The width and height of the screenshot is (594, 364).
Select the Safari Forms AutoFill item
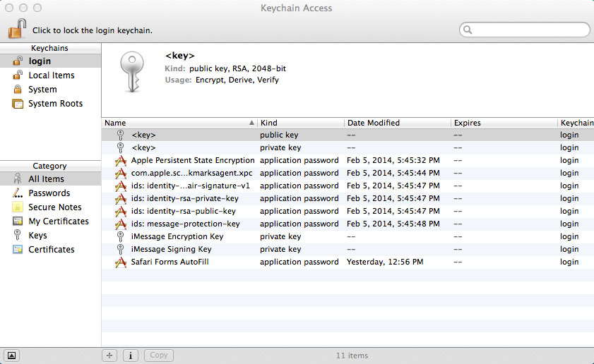coord(348,262)
